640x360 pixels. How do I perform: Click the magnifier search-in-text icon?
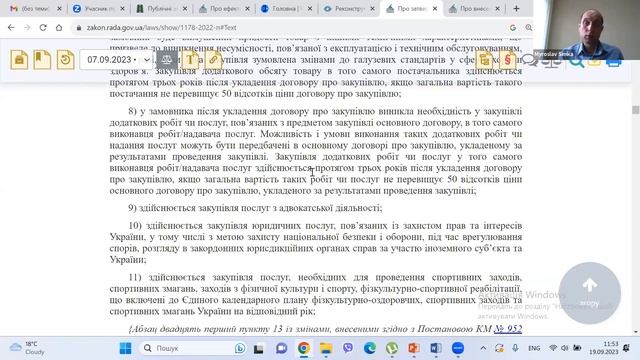pyautogui.click(x=577, y=62)
